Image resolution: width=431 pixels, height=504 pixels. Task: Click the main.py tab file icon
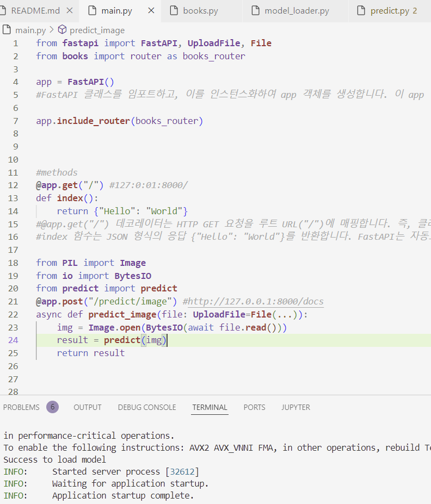click(93, 11)
